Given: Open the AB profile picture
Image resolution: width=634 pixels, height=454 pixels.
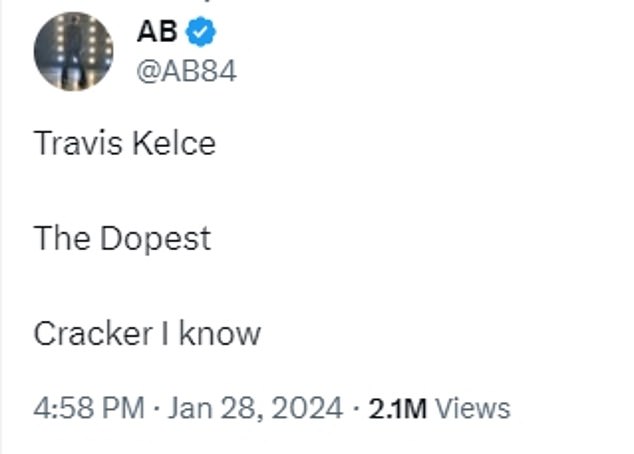Looking at the screenshot, I should [x=73, y=51].
